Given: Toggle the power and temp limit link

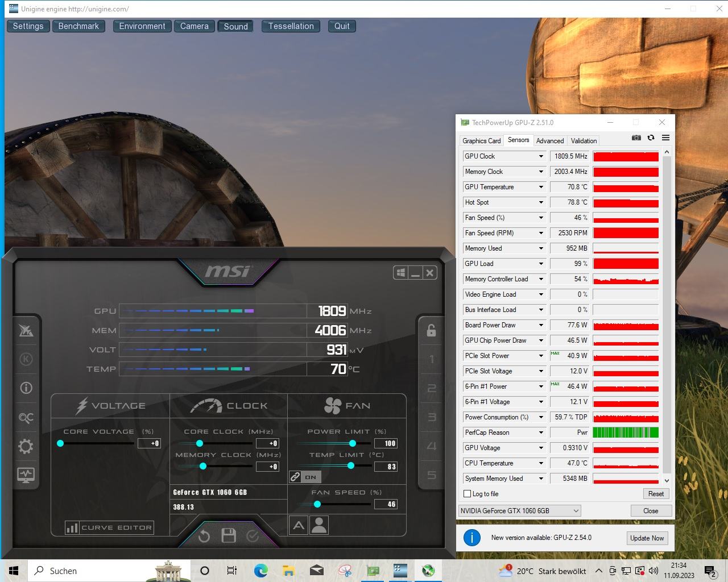Looking at the screenshot, I should point(305,477).
